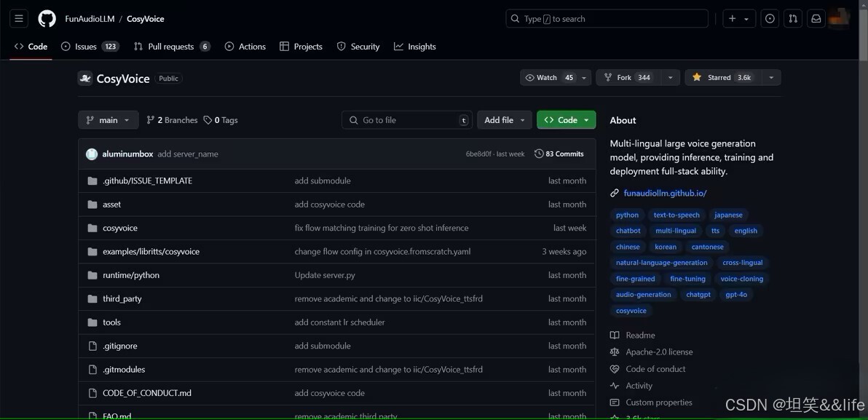This screenshot has width=868, height=420.
Task: Select the text-to-speech topic tag
Action: point(676,215)
